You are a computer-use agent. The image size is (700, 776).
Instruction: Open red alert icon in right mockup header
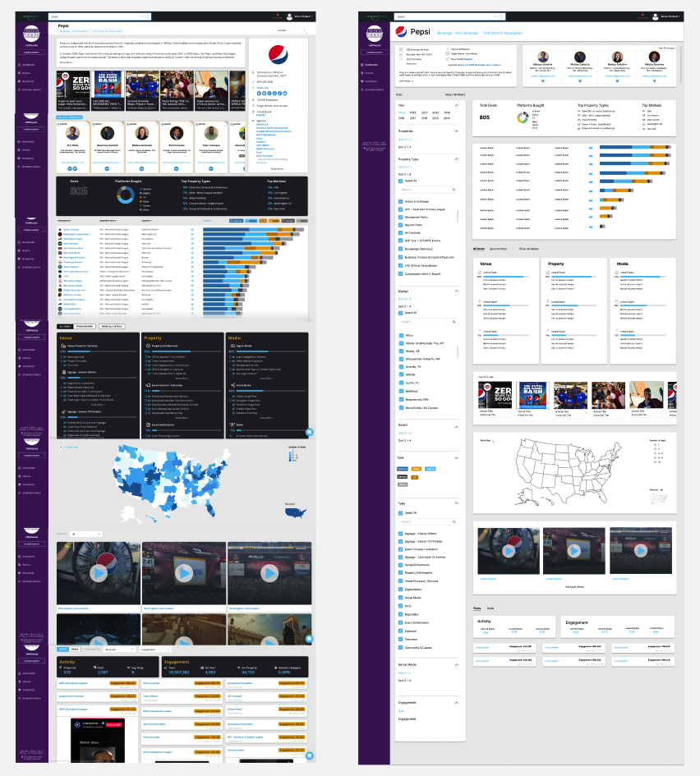tap(642, 16)
